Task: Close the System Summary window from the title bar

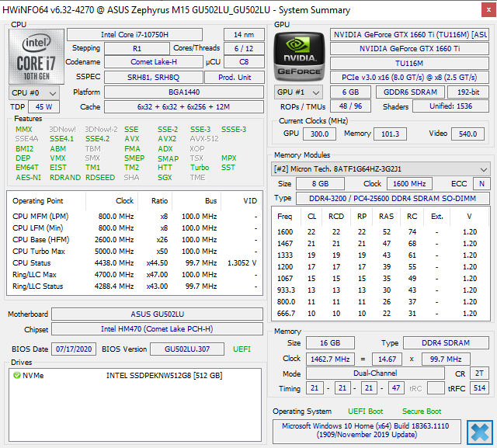Action: (x=488, y=10)
